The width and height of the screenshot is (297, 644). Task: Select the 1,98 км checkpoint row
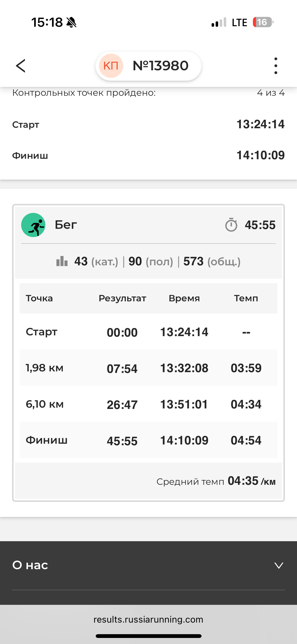tap(148, 368)
